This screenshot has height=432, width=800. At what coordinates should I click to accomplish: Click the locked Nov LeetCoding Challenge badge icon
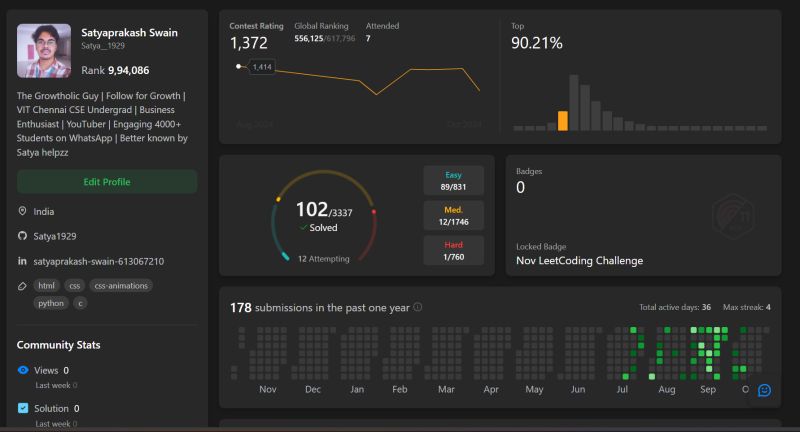734,217
